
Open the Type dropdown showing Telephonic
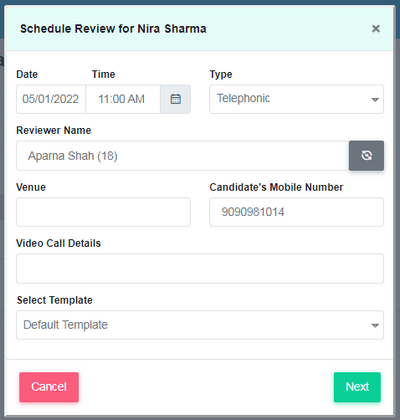[x=296, y=99]
